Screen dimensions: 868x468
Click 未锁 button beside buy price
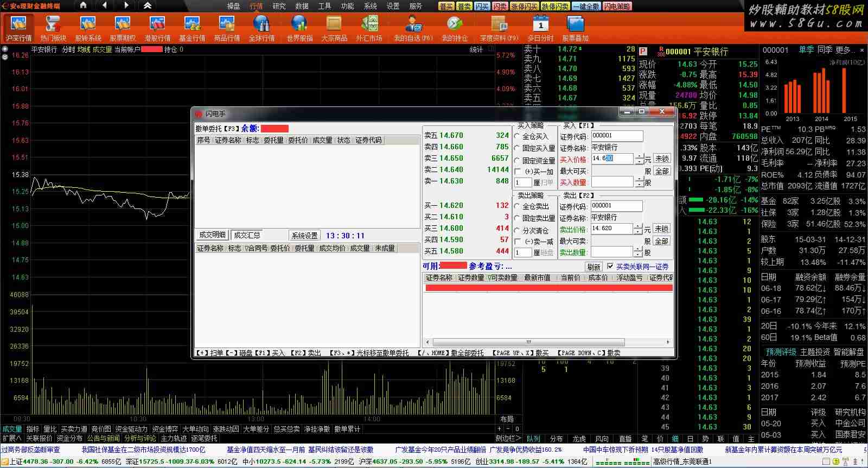click(x=662, y=159)
